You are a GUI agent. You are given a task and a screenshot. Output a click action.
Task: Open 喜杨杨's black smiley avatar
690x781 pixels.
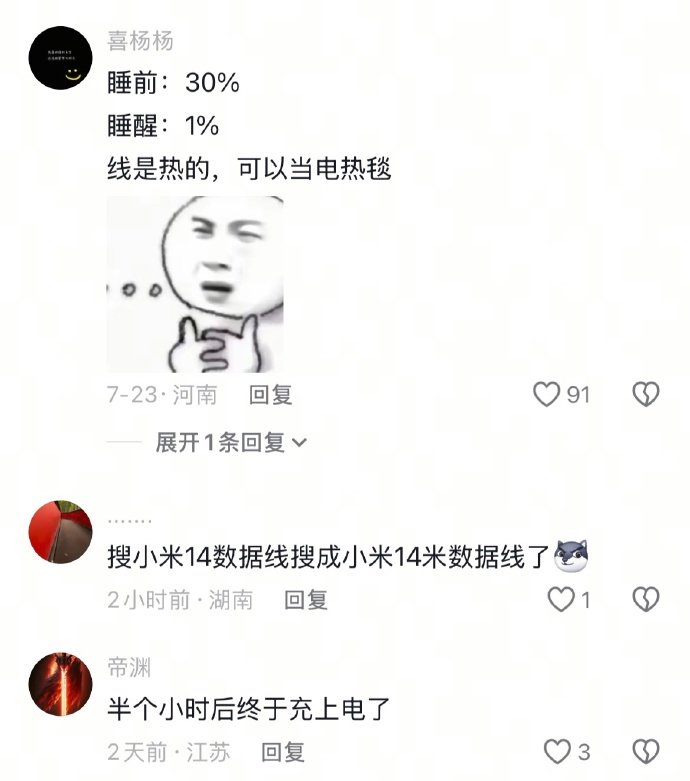click(60, 58)
